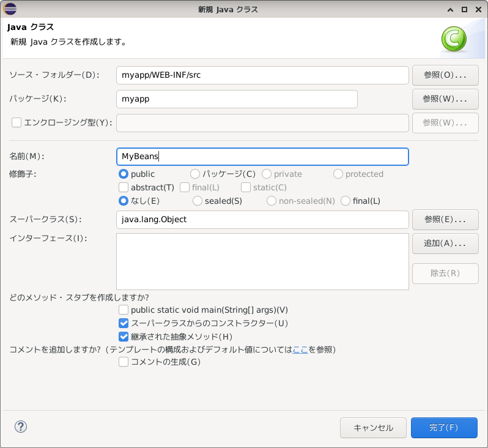Select the final(L) radio button beside non-sealed
Viewport: 488px width, 448px height.
[346, 201]
